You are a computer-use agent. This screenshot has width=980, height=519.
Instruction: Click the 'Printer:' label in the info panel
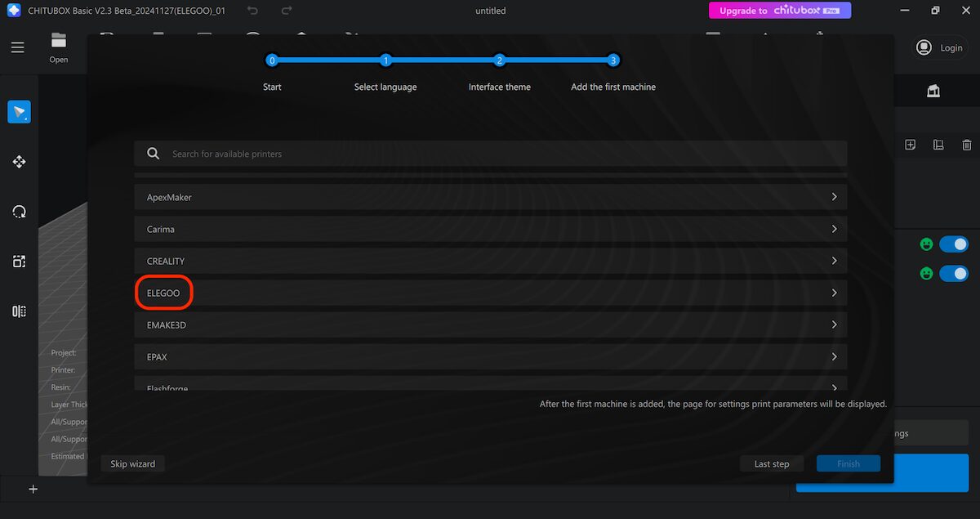[63, 370]
